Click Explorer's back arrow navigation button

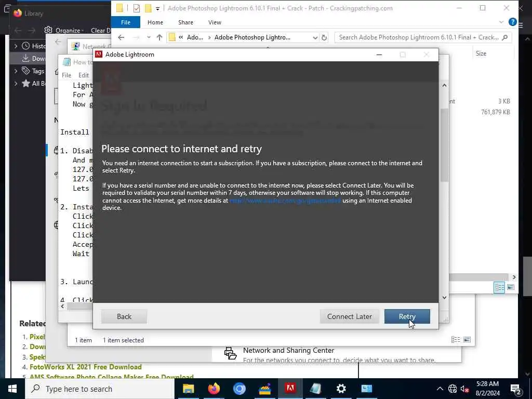point(121,37)
